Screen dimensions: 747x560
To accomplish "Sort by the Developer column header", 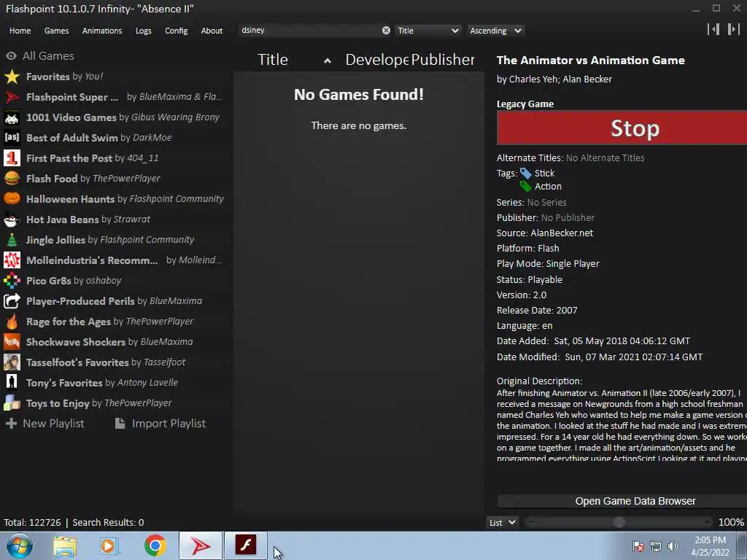I will tap(376, 60).
